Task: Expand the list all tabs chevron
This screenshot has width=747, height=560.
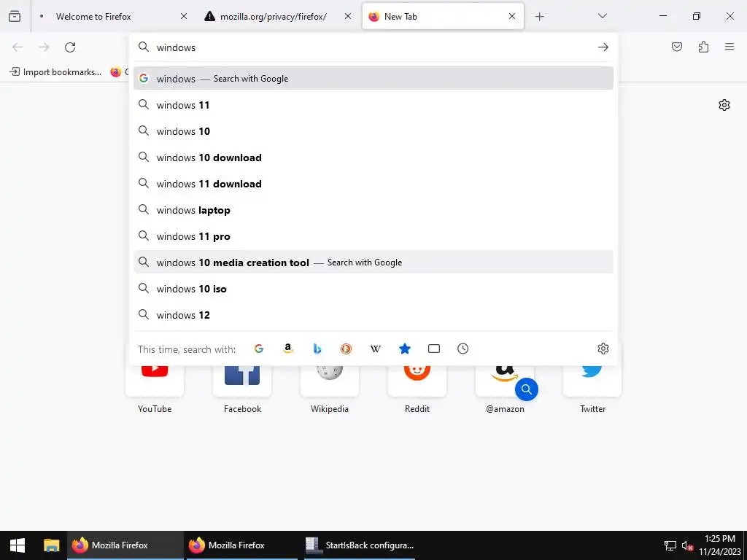Action: pos(602,16)
